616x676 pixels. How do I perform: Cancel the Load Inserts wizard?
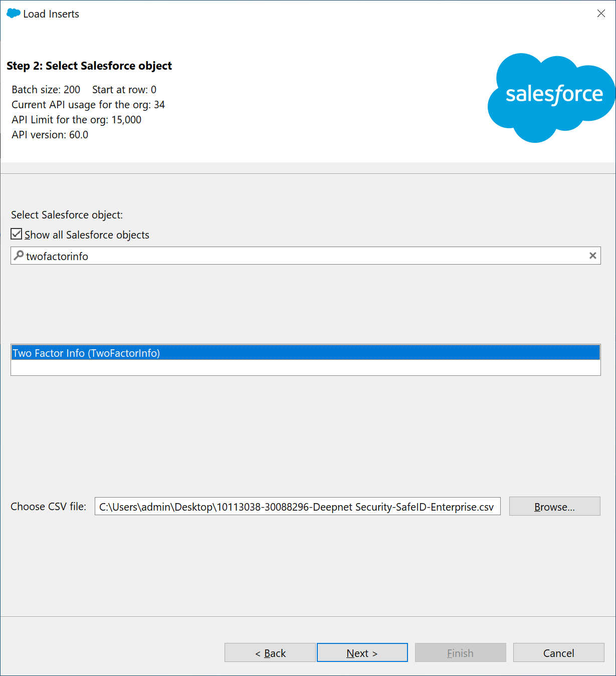point(559,652)
